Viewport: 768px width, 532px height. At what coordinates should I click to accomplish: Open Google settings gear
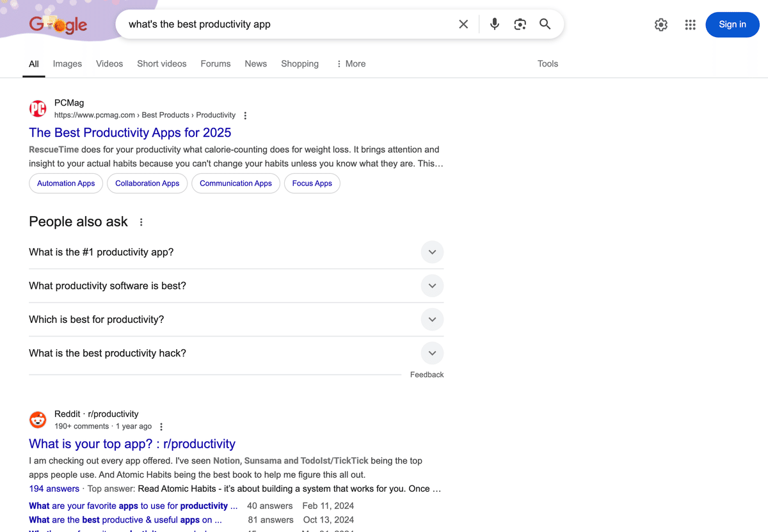pyautogui.click(x=661, y=25)
